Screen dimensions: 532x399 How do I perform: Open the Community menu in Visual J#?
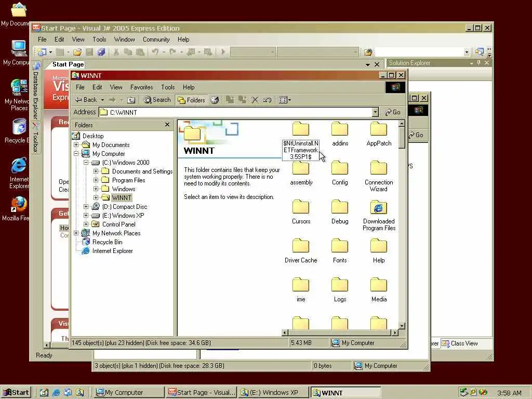tap(156, 39)
